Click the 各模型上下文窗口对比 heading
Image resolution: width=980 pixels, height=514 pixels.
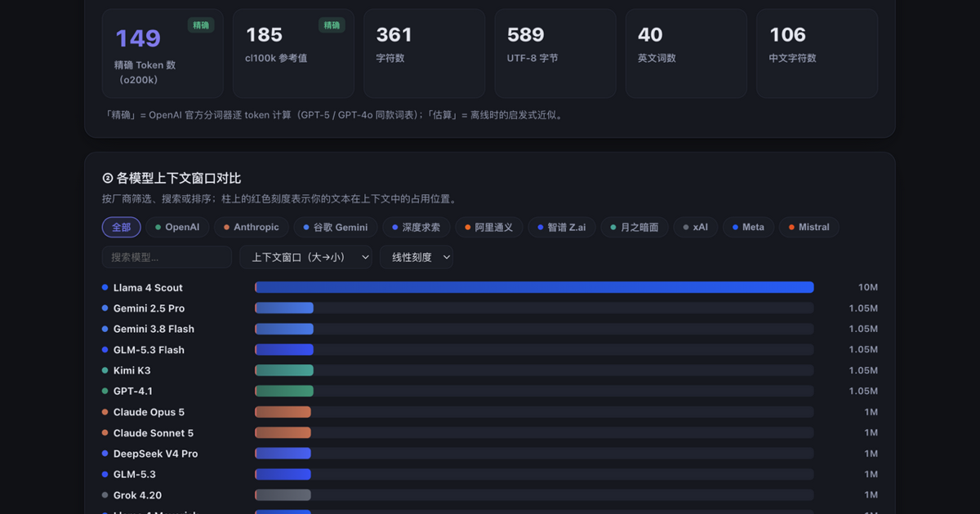[171, 179]
